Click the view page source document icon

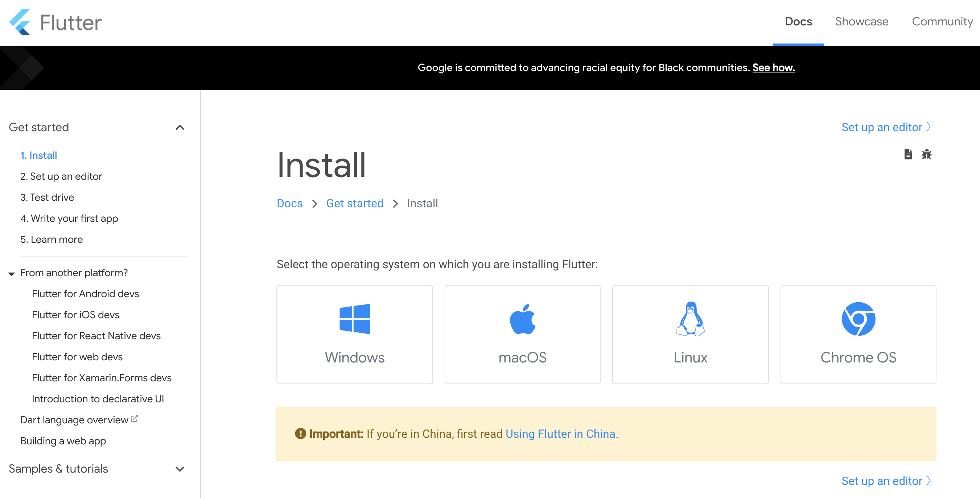[908, 154]
